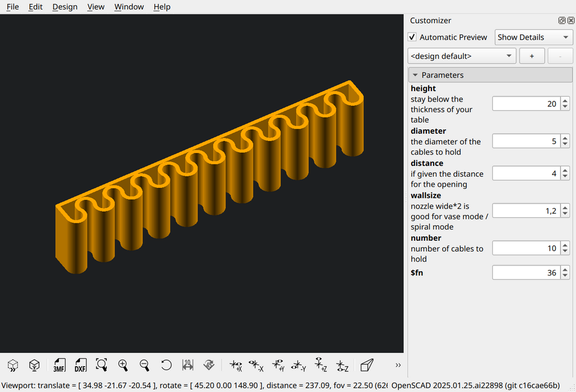Viewport: 576px width, 392px height.
Task: Open the Design menu
Action: (65, 7)
